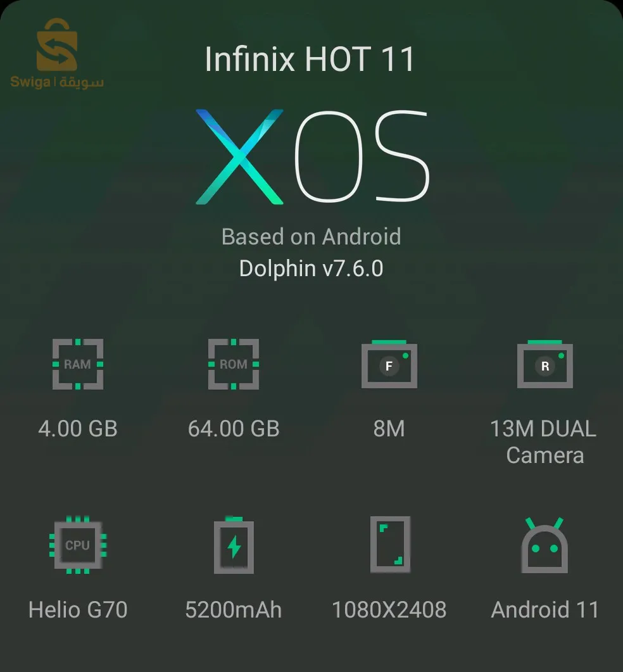Tap the CPU processor icon
Image resolution: width=623 pixels, height=672 pixels.
pos(77,545)
